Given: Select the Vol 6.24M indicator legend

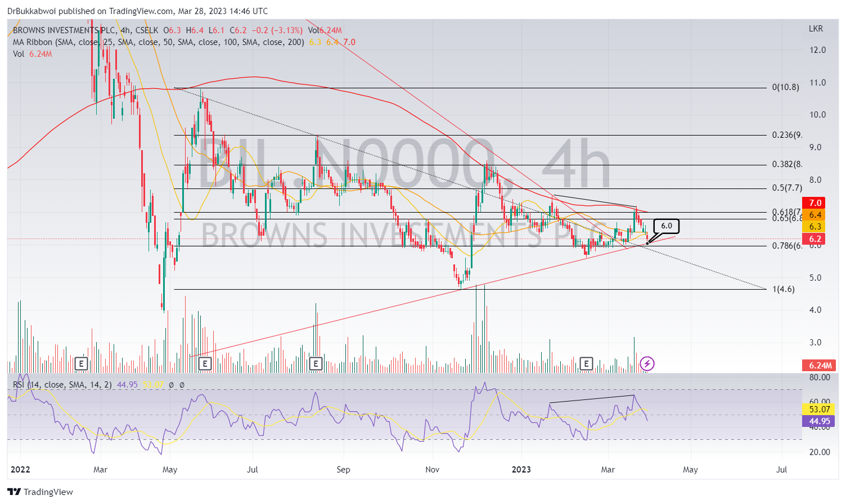Looking at the screenshot, I should point(32,54).
